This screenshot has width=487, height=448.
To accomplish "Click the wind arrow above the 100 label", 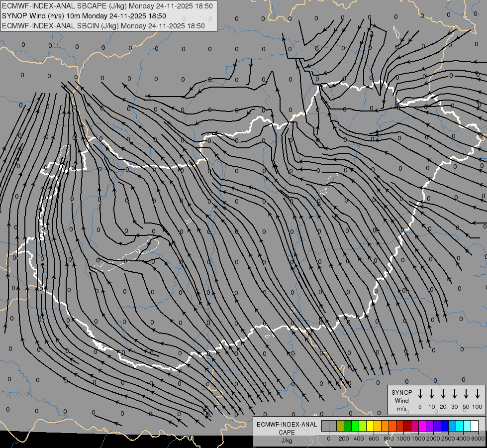I will [478, 394].
